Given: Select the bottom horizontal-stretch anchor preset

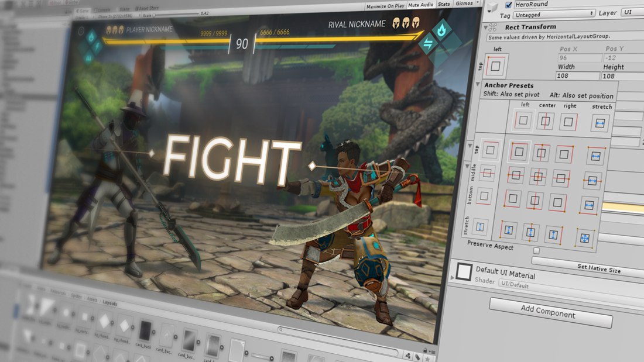Looking at the screenshot, I should 589,205.
